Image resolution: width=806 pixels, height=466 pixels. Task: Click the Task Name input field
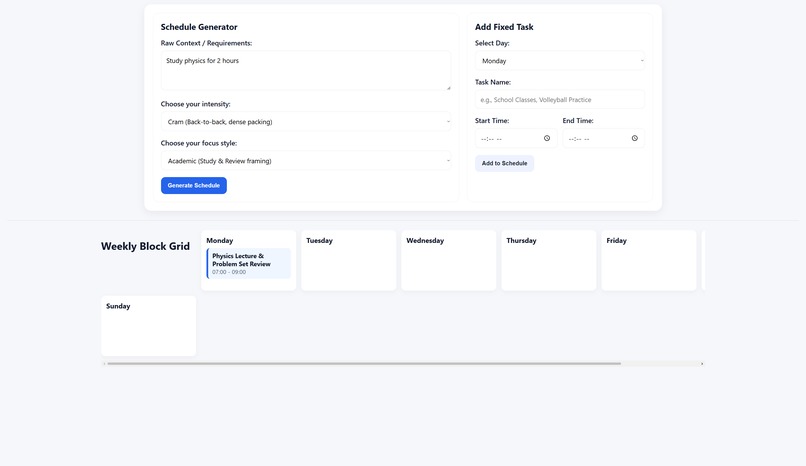pyautogui.click(x=560, y=100)
